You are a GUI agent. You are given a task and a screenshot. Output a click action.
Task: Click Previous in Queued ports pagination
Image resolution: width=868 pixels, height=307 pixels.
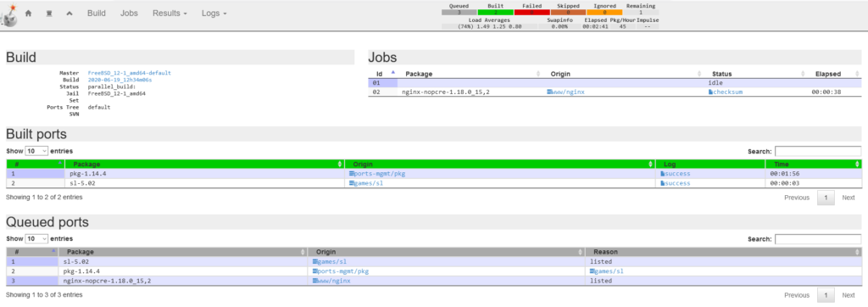click(x=797, y=295)
